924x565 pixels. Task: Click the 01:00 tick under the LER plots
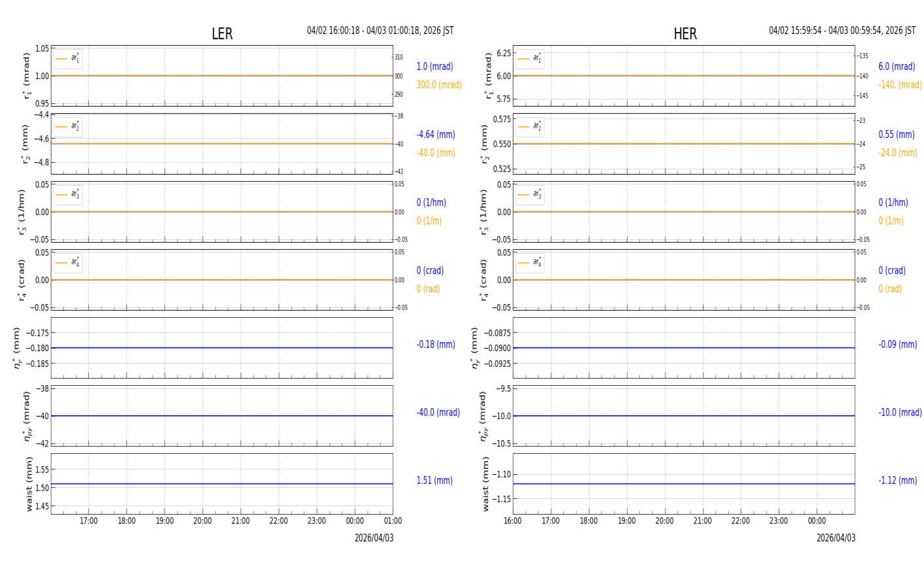coord(393,521)
